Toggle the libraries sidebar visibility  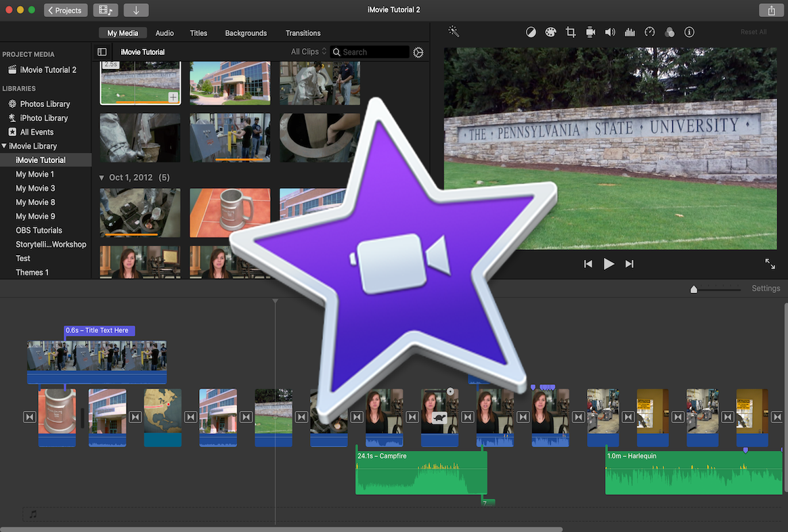pyautogui.click(x=102, y=51)
